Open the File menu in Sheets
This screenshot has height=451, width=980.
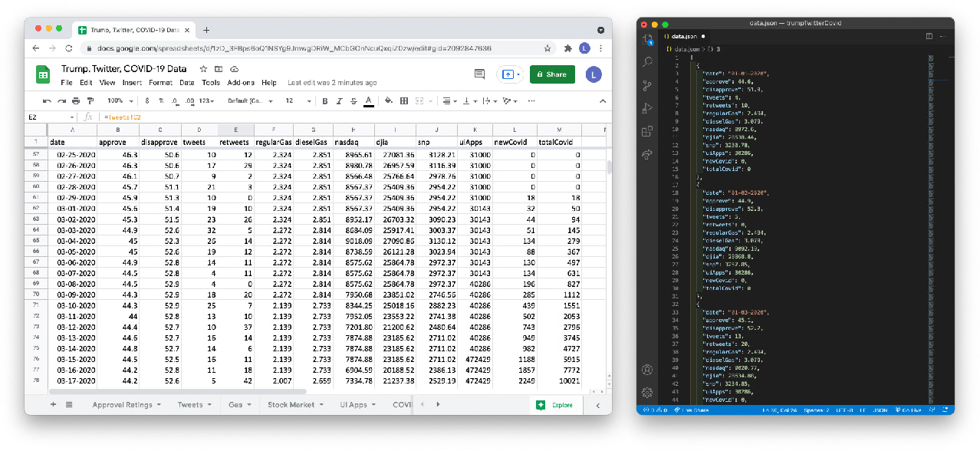click(67, 83)
